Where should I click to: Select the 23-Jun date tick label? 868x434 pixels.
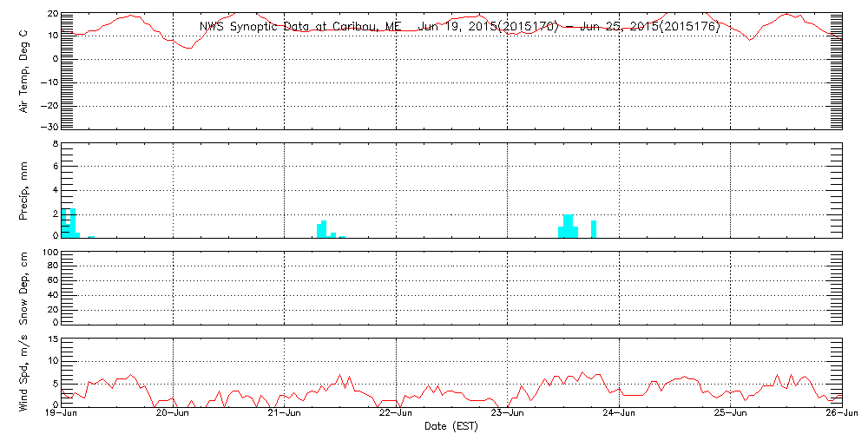point(507,415)
